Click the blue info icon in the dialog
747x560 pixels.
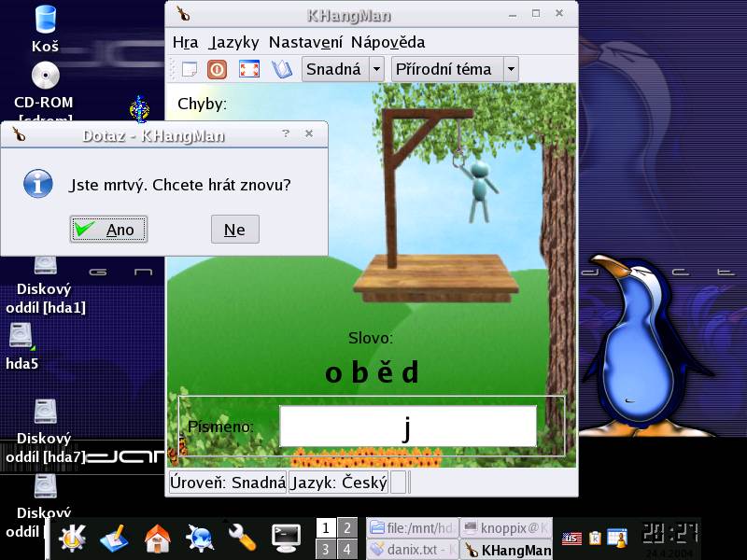tap(38, 184)
